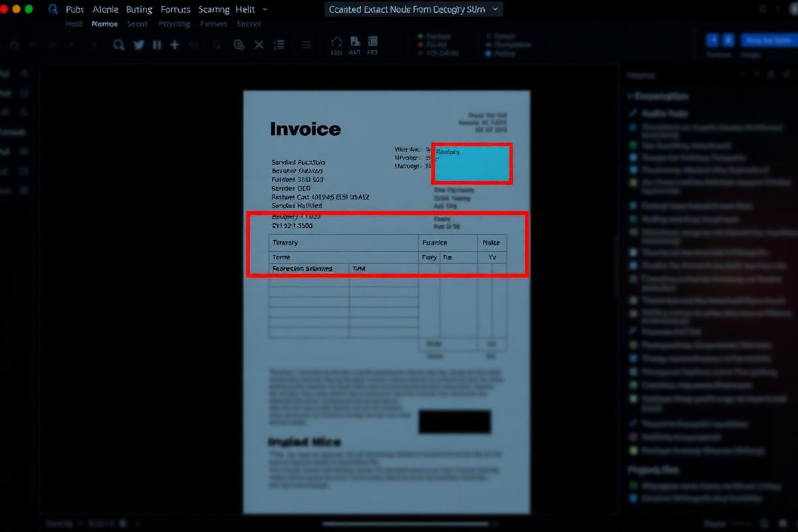Click the leftmost icon in the 1U31/AVT/FF3 group

pos(337,45)
